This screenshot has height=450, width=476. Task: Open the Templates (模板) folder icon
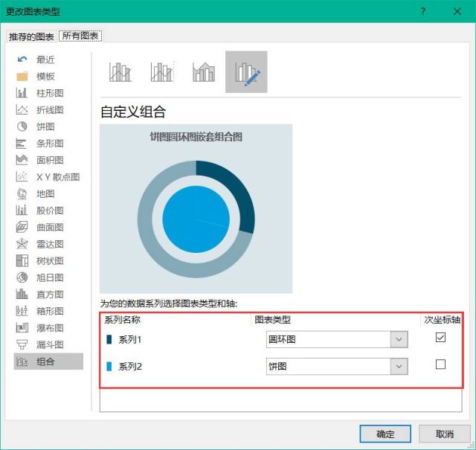22,76
